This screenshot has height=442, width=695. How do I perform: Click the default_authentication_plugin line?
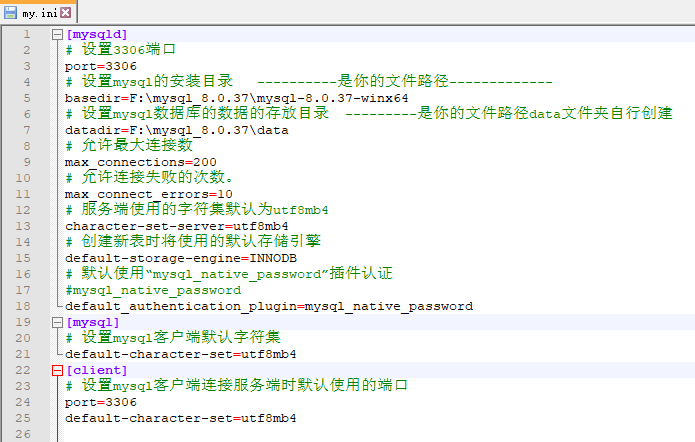point(269,306)
